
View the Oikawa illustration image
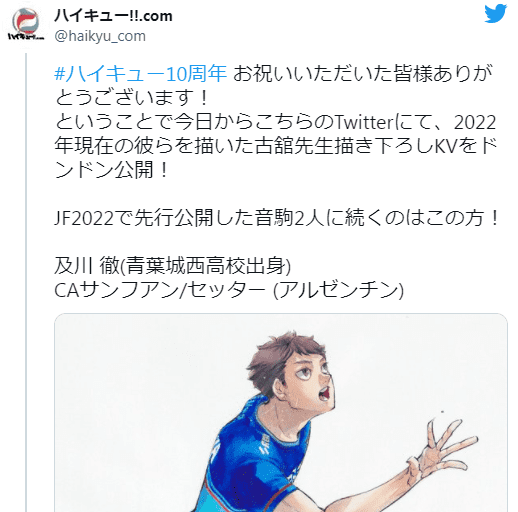tap(281, 413)
